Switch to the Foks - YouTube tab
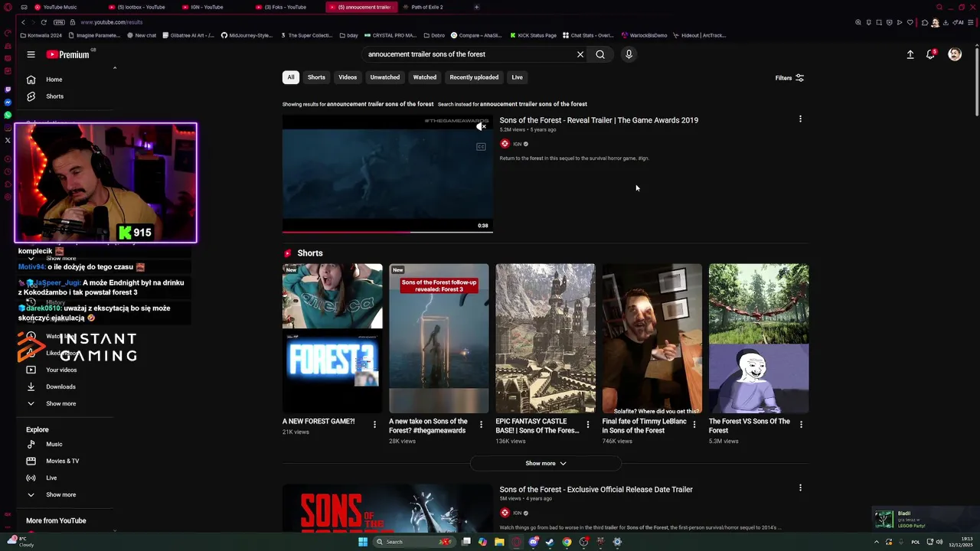Screen dimensions: 980x551 pyautogui.click(x=285, y=7)
